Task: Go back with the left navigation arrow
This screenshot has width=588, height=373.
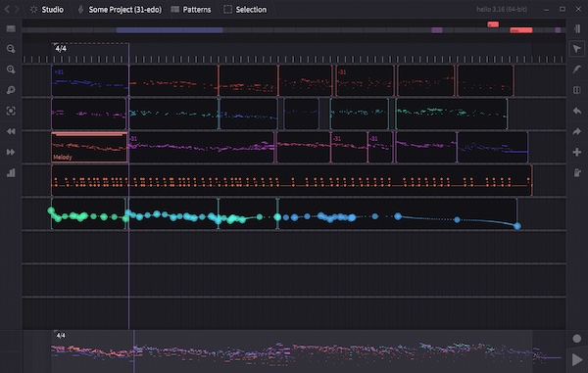Action: [7, 9]
